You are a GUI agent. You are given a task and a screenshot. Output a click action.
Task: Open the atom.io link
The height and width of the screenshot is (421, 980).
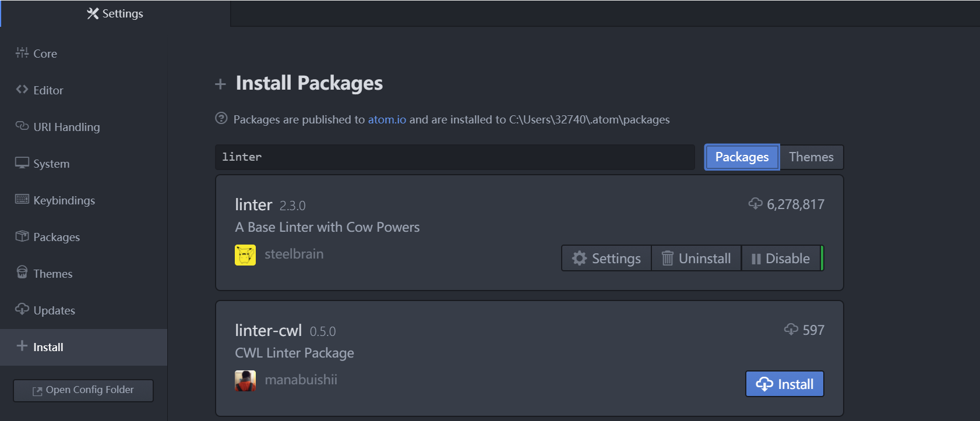[387, 119]
